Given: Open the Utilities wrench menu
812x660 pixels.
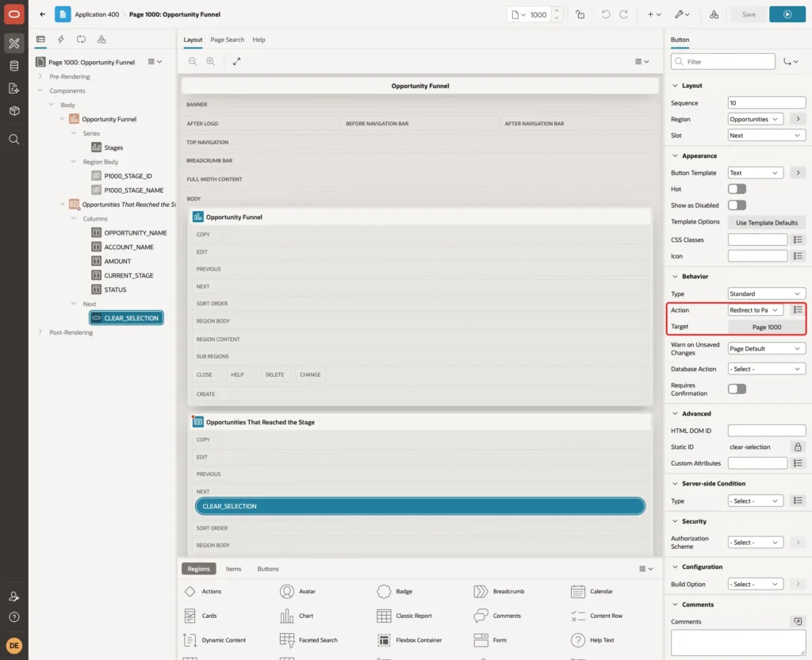Looking at the screenshot, I should [682, 14].
